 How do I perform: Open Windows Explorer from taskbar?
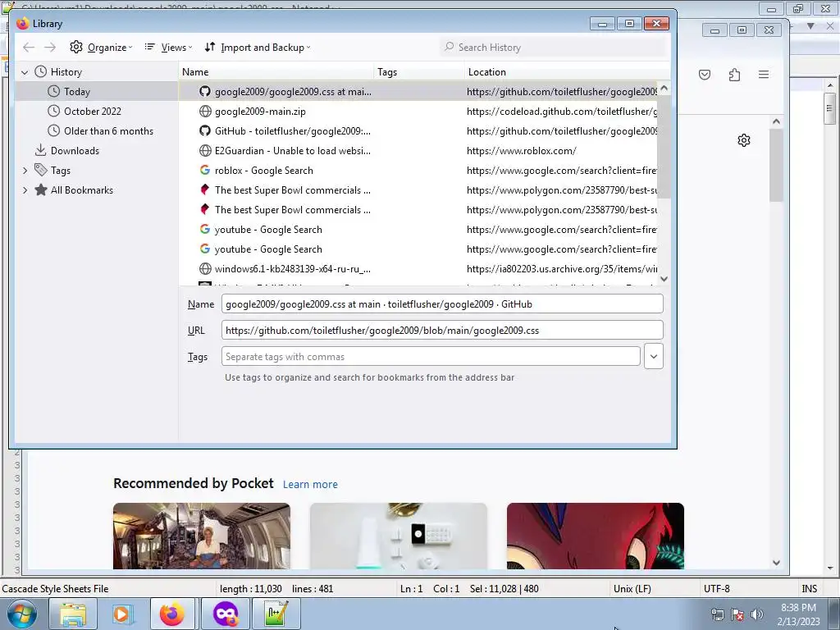coord(73,614)
